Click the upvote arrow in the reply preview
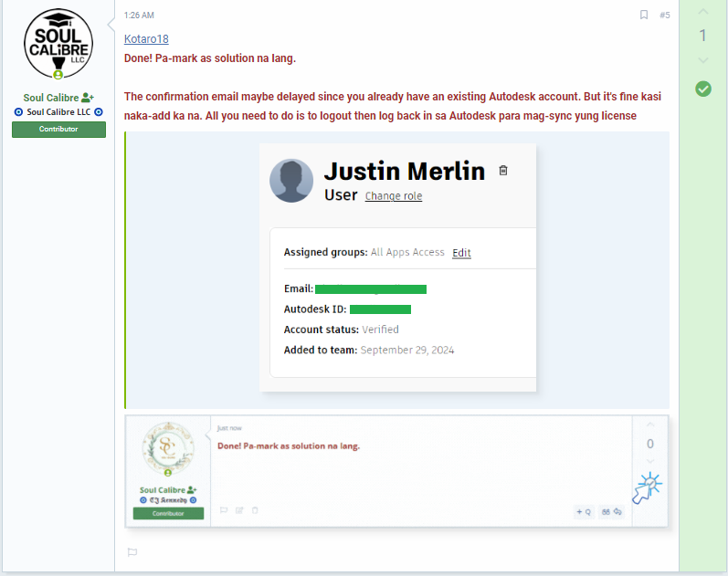This screenshot has height=576, width=728. pos(650,424)
